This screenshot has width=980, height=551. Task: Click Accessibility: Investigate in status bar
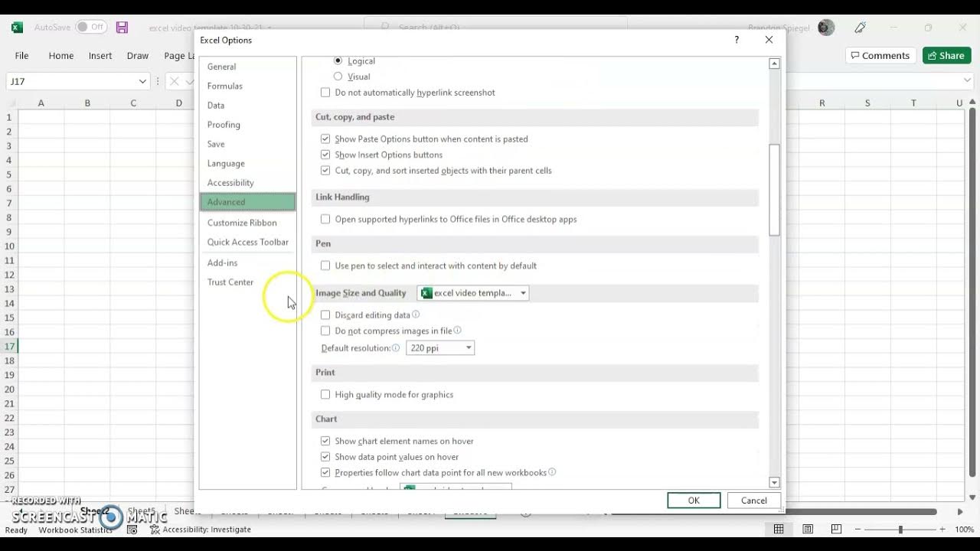[x=201, y=530]
